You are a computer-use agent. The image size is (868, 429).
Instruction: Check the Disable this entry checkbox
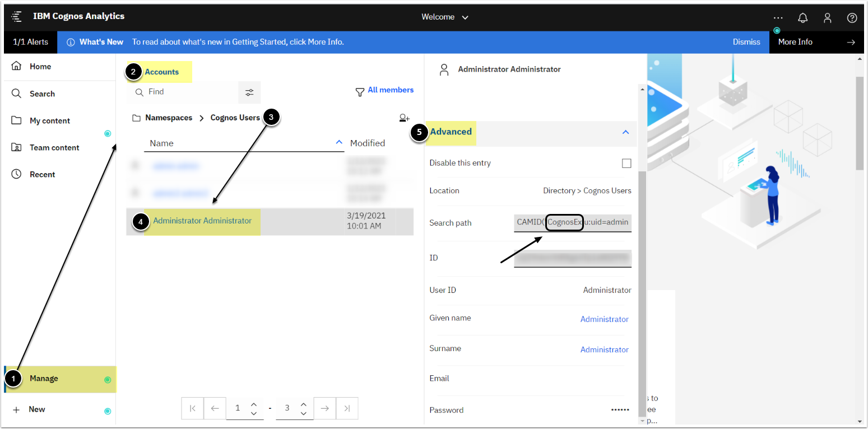[x=626, y=164]
